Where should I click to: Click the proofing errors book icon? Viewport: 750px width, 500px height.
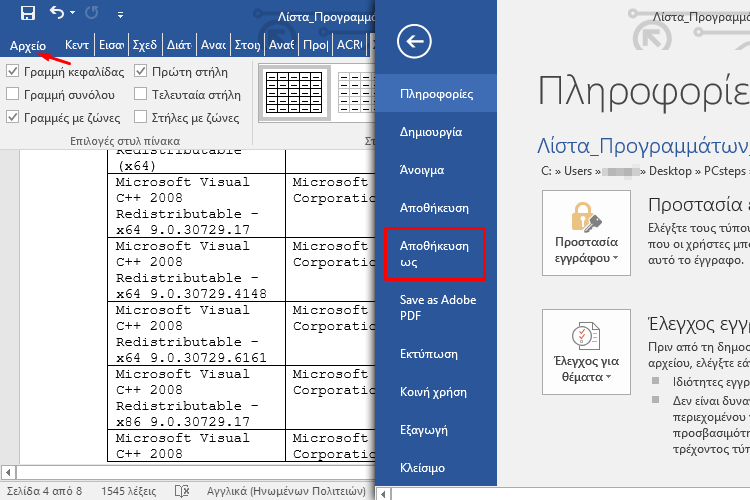(182, 491)
